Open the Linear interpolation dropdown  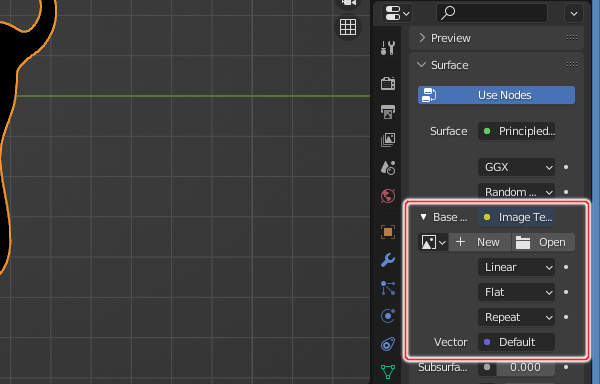[x=517, y=267]
